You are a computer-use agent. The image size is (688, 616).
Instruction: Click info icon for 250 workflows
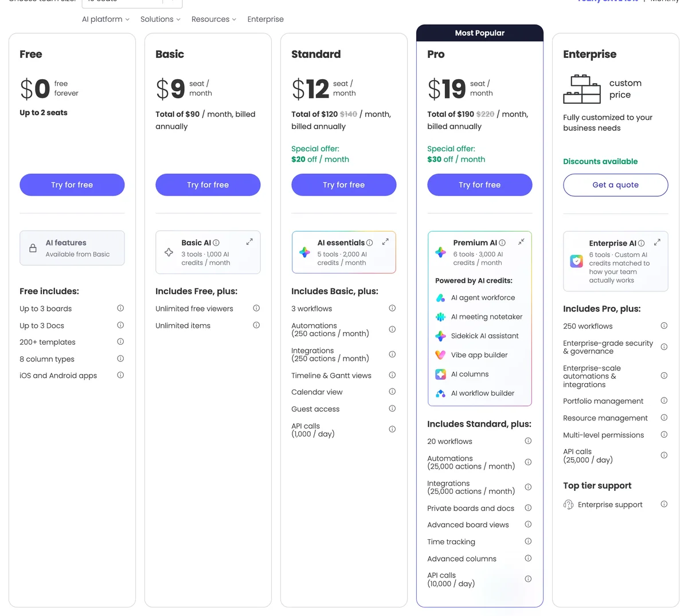pyautogui.click(x=664, y=326)
